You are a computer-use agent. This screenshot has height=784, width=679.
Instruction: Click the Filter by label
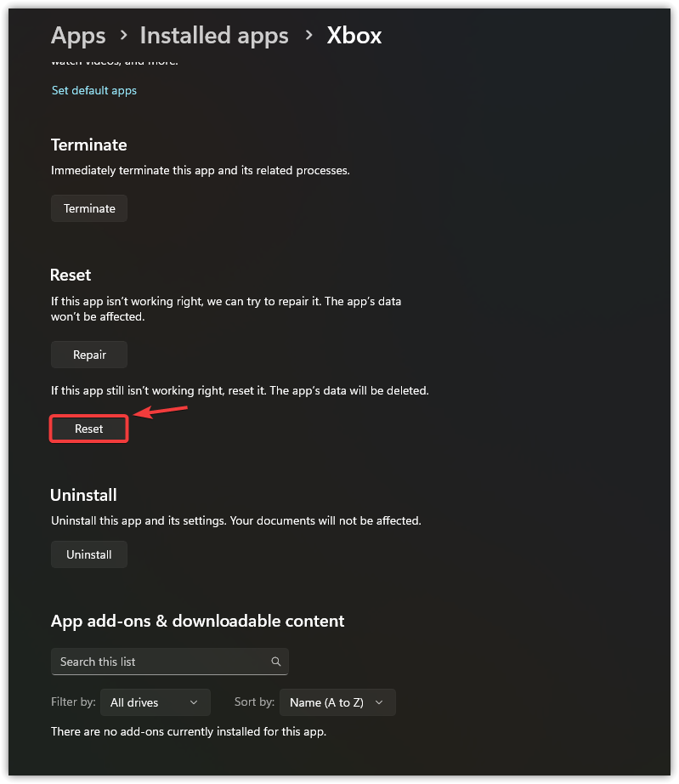(x=73, y=702)
